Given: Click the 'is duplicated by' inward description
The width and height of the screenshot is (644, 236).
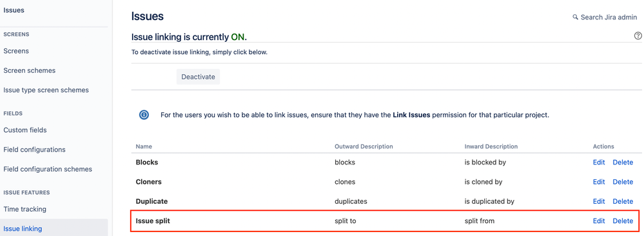Looking at the screenshot, I should coord(489,201).
